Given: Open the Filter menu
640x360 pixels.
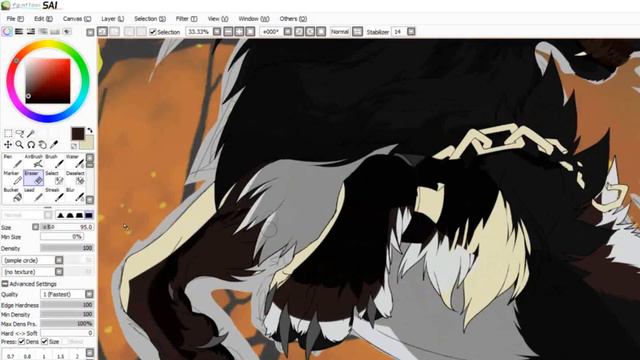Looking at the screenshot, I should (186, 19).
